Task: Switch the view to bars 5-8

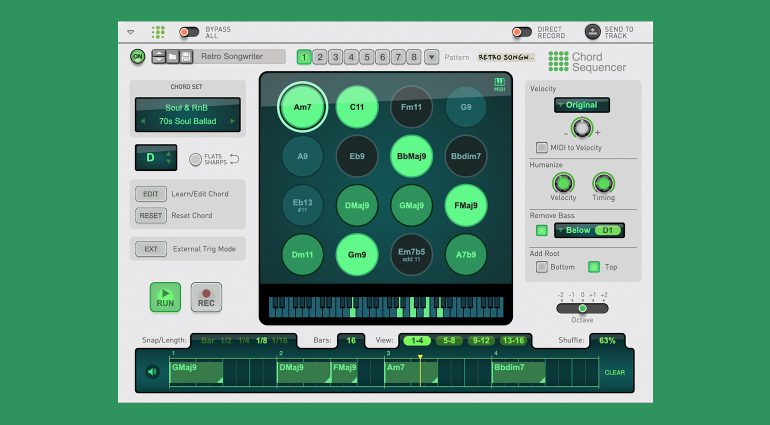Action: [x=448, y=341]
